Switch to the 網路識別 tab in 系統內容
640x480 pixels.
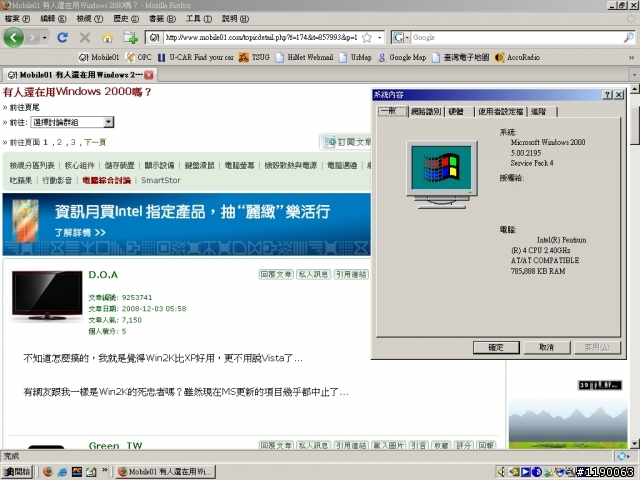point(426,111)
